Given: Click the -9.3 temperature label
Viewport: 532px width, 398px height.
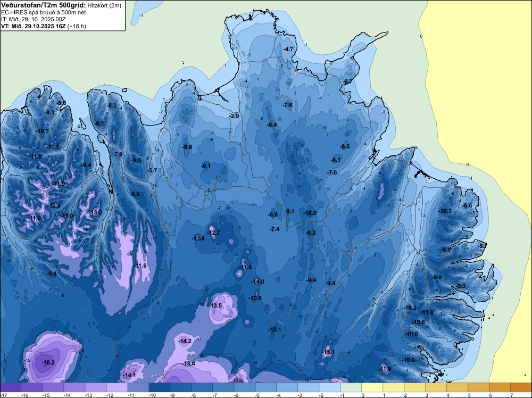Looking at the screenshot, I should click(461, 286).
